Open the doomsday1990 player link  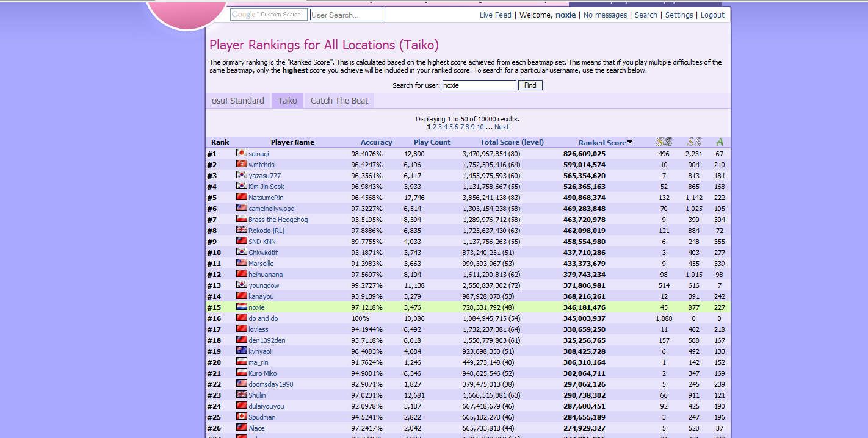point(271,384)
